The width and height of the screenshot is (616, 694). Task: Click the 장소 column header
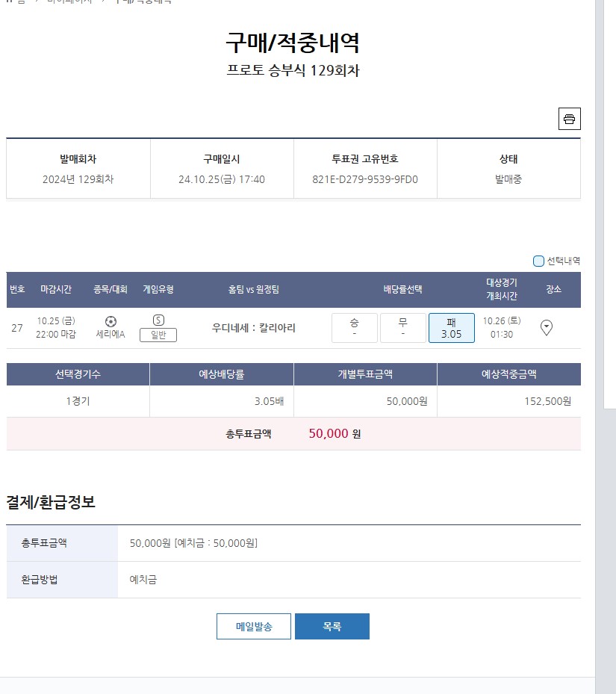553,290
